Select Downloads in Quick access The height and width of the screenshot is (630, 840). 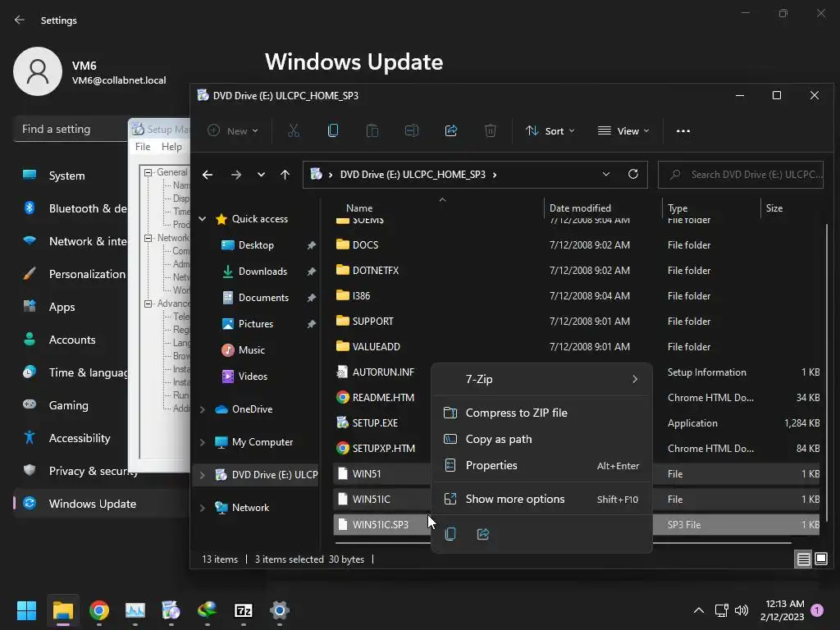(262, 272)
